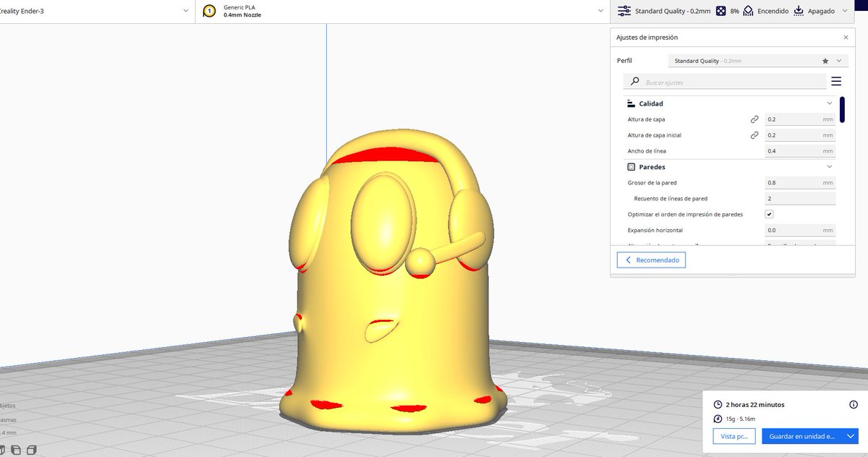The width and height of the screenshot is (868, 457).
Task: Open the settings visibility hamburger menu
Action: coord(836,81)
